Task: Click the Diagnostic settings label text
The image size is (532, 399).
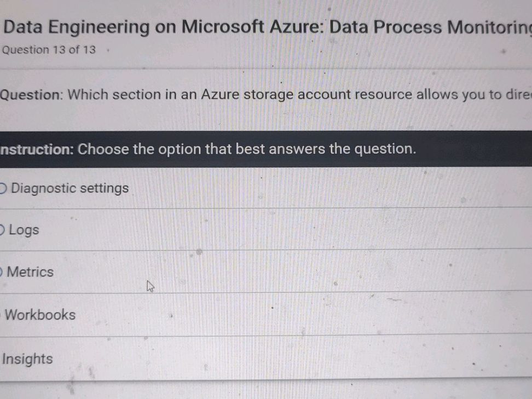Action: (x=70, y=188)
